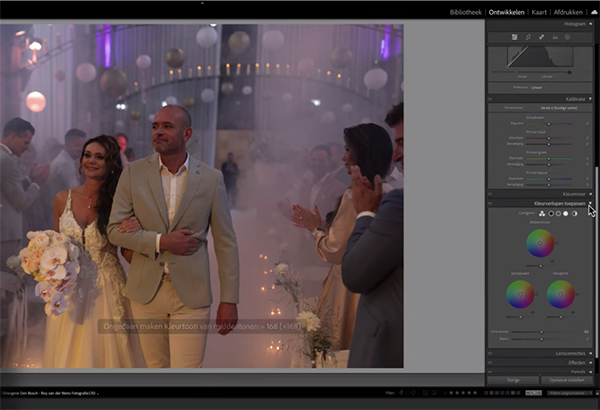600x410 pixels.
Task: Expand the Lenscorrecties panel
Action: coord(590,353)
